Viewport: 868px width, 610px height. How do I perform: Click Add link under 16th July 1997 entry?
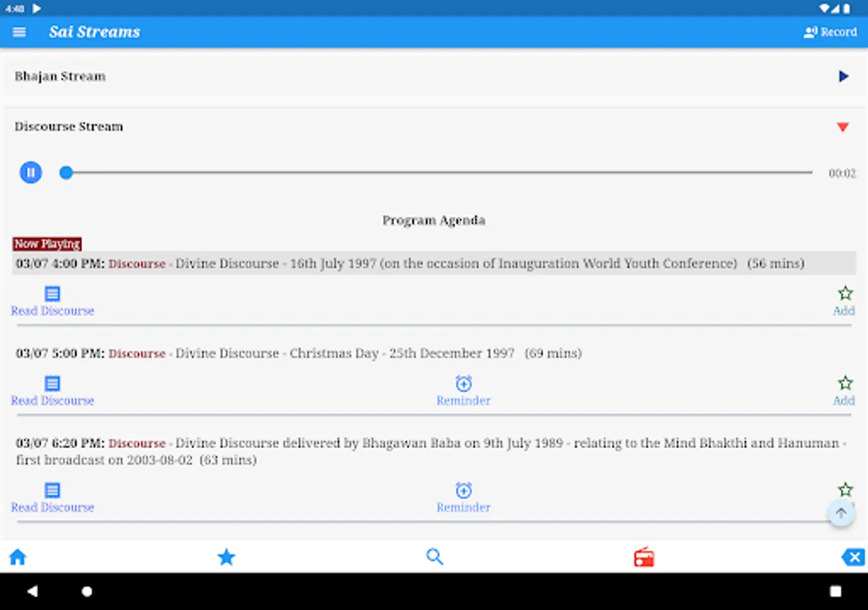844,310
